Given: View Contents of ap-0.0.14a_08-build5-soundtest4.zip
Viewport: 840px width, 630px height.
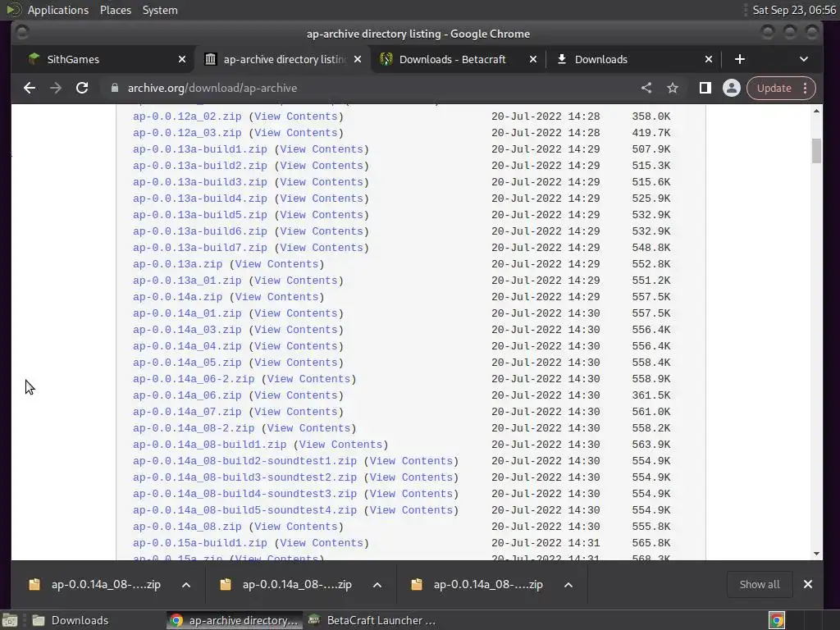Looking at the screenshot, I should [412, 510].
